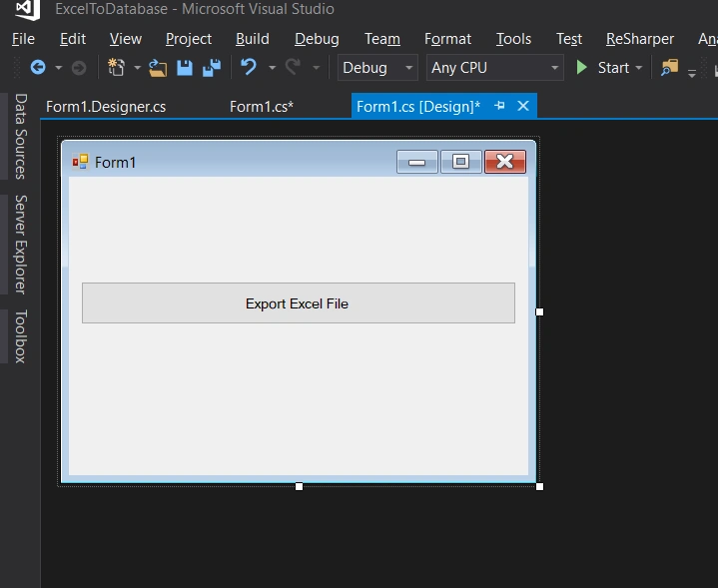Click the Form1 maximize button in designer
This screenshot has height=588, width=718.
pyautogui.click(x=460, y=162)
